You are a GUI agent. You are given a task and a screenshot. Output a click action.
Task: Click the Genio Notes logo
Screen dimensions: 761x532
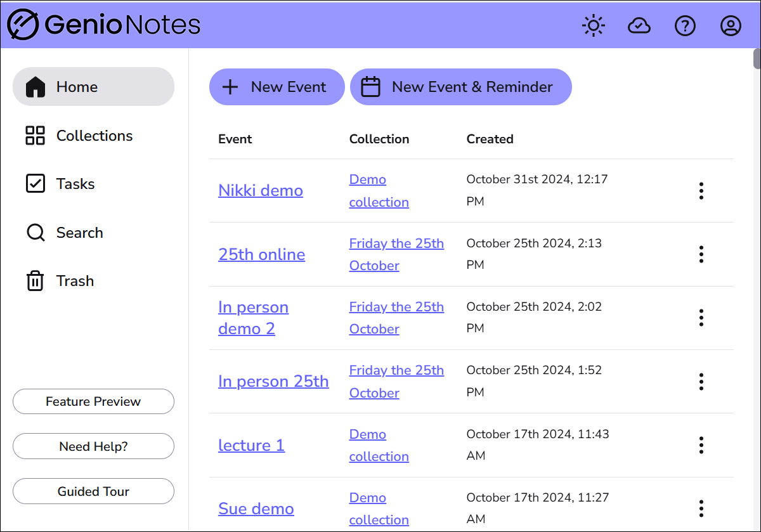point(104,25)
